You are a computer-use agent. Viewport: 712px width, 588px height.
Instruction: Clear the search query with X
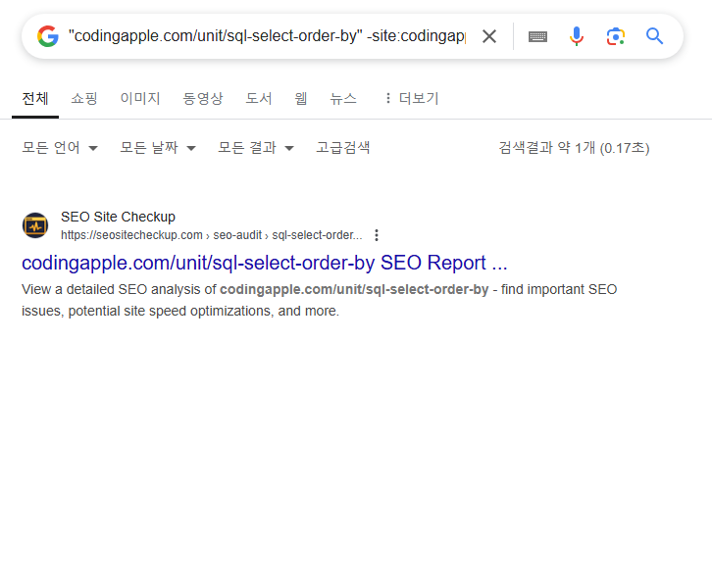click(x=489, y=36)
